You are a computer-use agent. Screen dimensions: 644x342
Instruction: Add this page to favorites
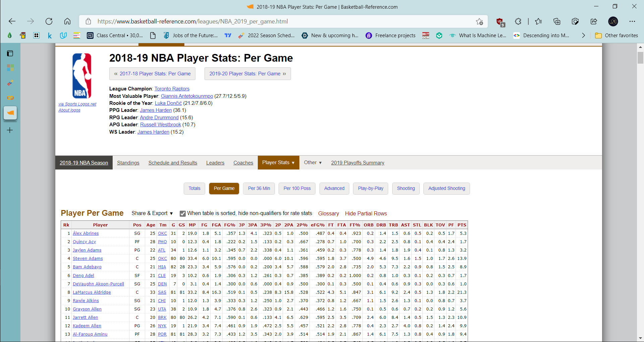click(479, 21)
